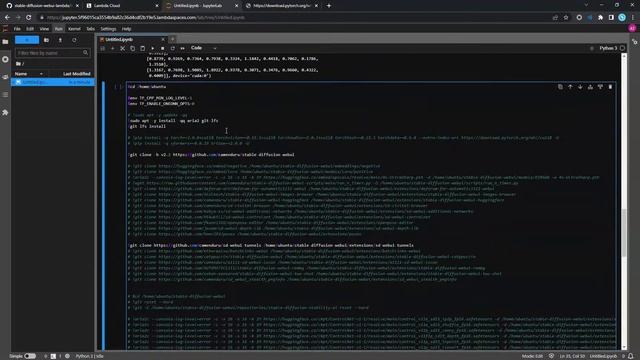Open the debugger bug icon

[592, 48]
